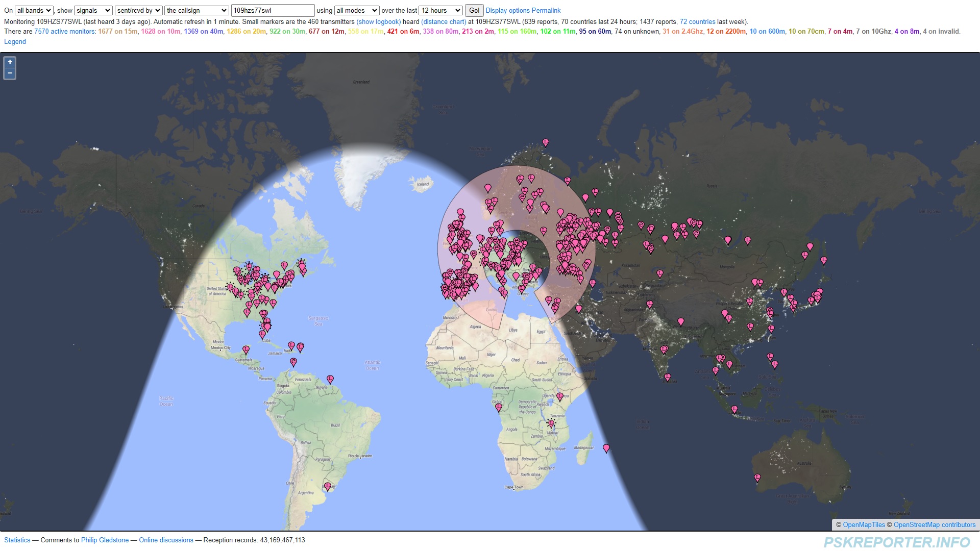Change the 12 hours time range dropdown
980x551 pixels.
pos(440,10)
